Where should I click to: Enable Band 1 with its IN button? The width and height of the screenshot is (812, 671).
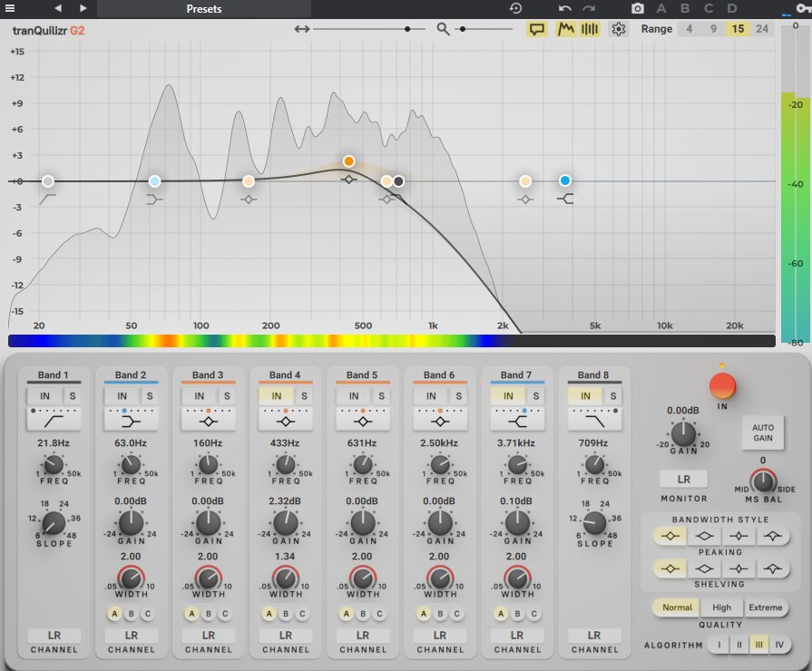click(x=45, y=396)
